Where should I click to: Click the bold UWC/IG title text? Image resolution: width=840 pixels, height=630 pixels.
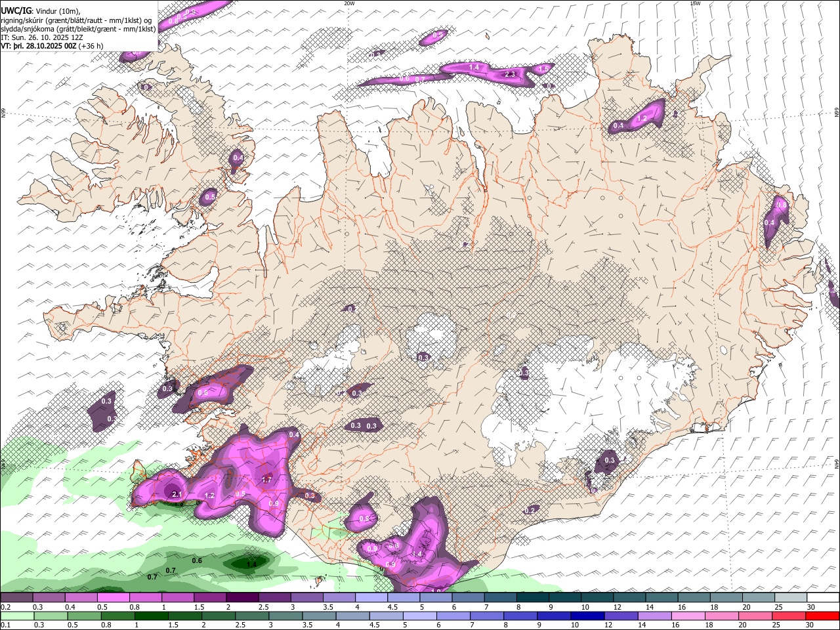tap(16, 11)
